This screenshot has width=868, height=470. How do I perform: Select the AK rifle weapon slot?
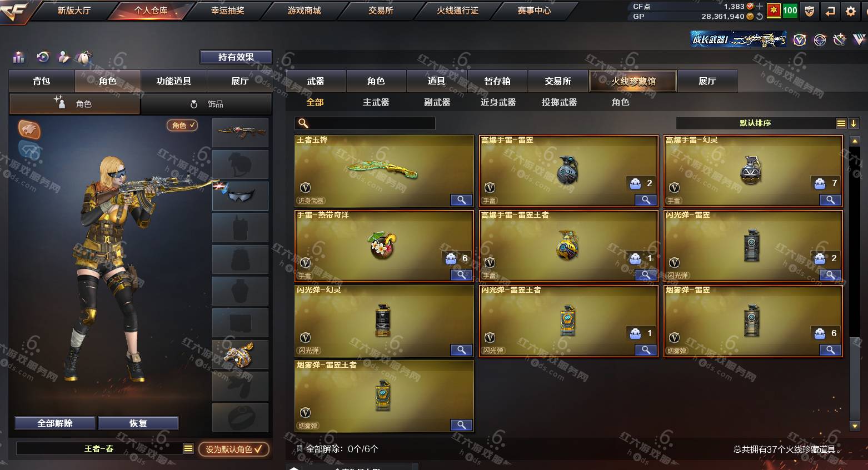tap(240, 132)
